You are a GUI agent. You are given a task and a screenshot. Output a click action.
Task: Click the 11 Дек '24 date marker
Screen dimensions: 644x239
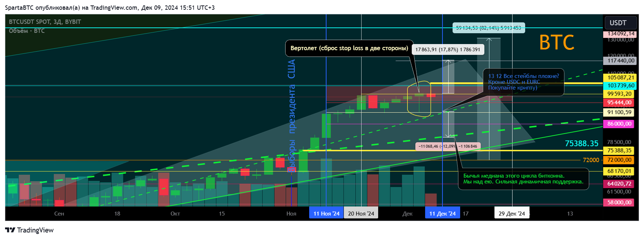point(442,213)
